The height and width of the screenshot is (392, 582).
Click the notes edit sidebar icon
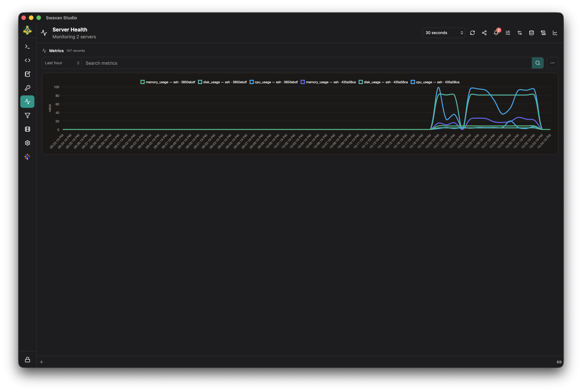[x=28, y=74]
